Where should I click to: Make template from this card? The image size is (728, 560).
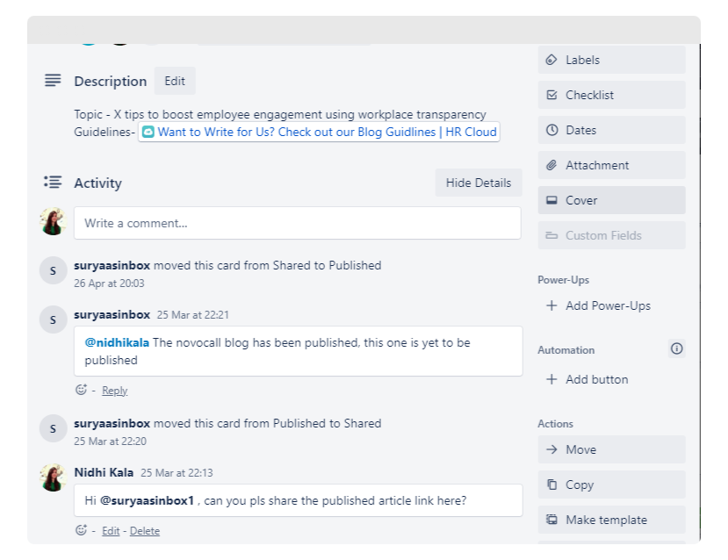(611, 520)
